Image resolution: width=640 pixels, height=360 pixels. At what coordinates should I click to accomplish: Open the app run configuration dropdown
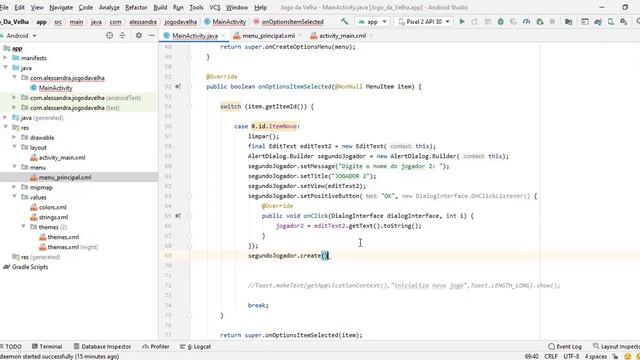tap(372, 22)
